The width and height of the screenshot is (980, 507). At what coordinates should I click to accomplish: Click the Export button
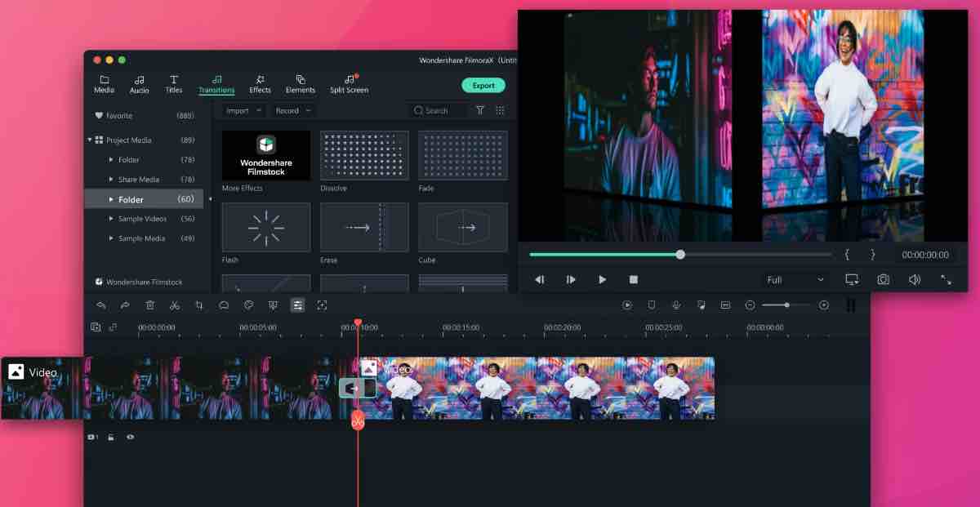483,85
